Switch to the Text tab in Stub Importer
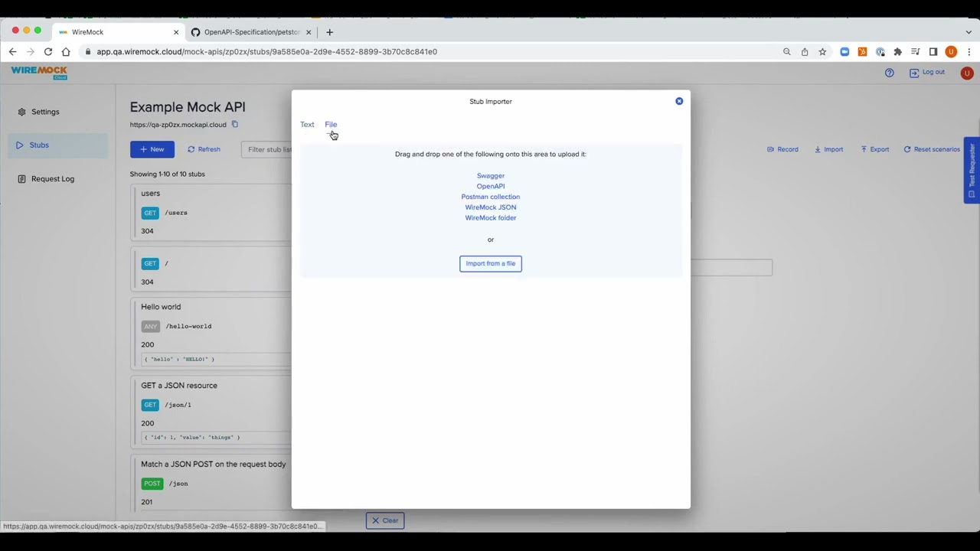The height and width of the screenshot is (551, 980). point(307,125)
